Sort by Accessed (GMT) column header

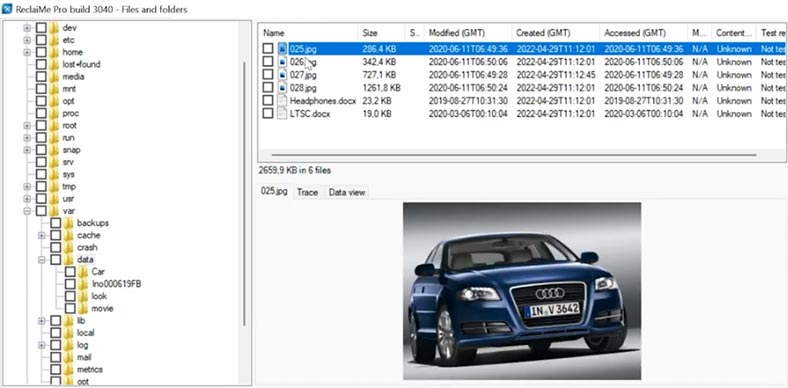(x=643, y=33)
